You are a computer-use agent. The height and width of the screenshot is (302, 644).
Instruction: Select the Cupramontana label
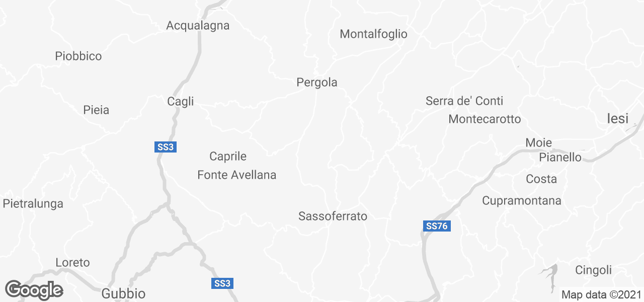click(x=522, y=200)
